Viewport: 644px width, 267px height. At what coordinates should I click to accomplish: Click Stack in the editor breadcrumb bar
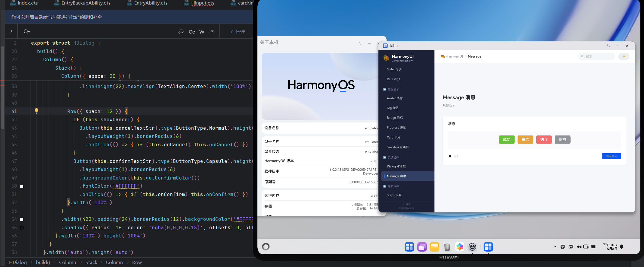(91, 262)
